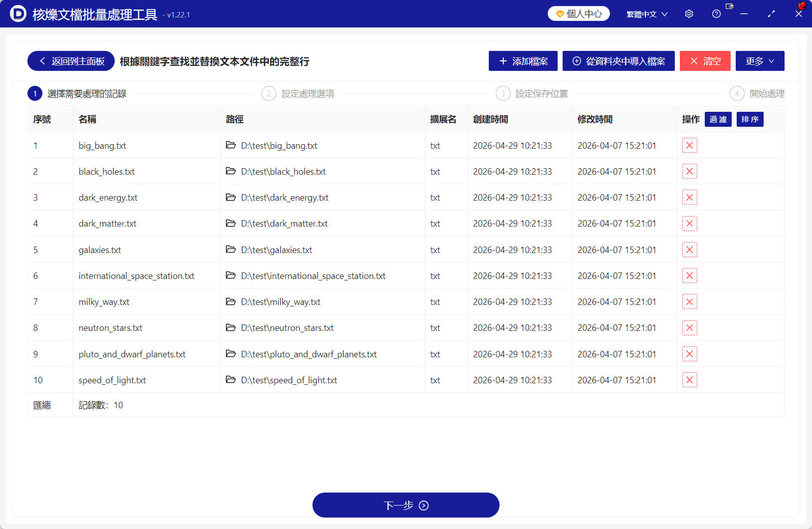Image resolution: width=812 pixels, height=529 pixels.
Task: Click step indicator 1 選擇需要處理的記錄
Action: pos(34,93)
